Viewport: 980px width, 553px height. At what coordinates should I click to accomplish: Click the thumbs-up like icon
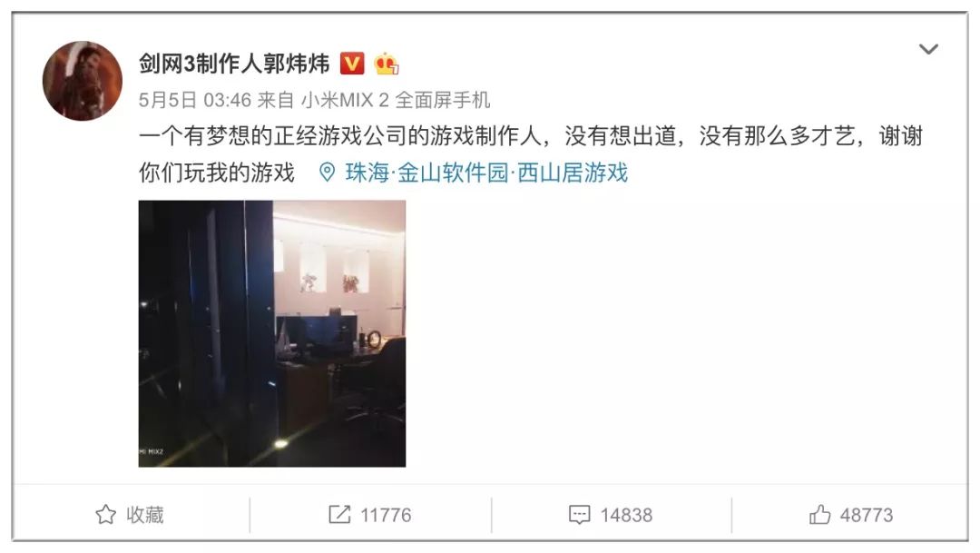(x=820, y=515)
